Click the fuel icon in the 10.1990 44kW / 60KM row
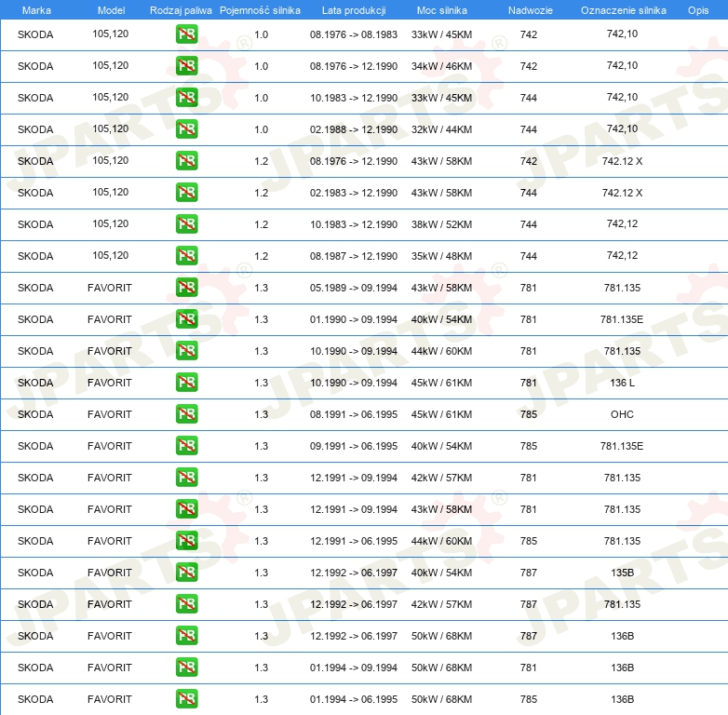Image resolution: width=728 pixels, height=715 pixels. pos(186,350)
